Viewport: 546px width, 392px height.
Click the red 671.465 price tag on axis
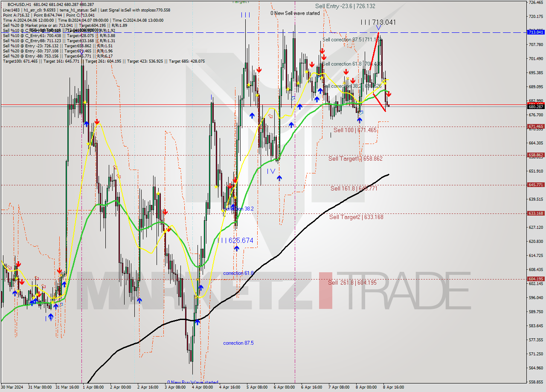(536, 127)
